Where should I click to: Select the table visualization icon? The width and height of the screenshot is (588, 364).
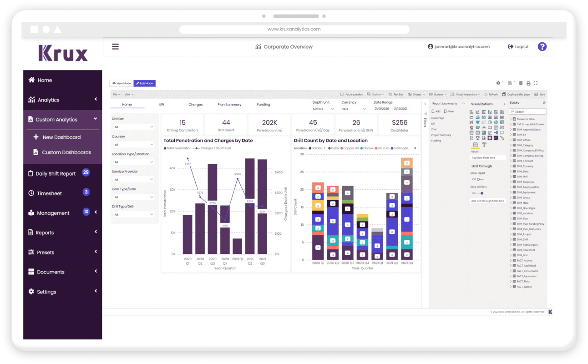coord(478,132)
